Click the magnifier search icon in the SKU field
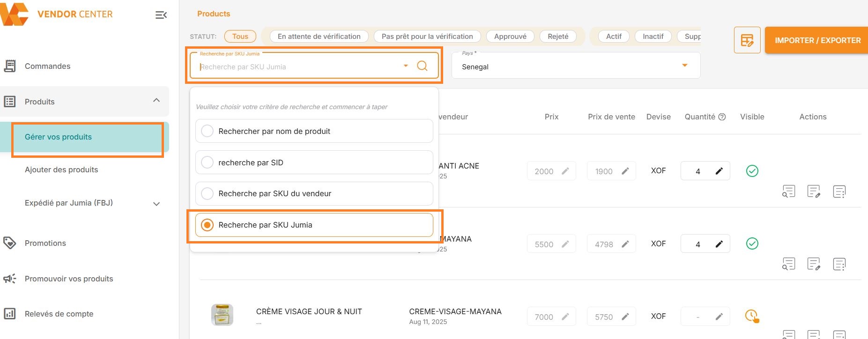 pyautogui.click(x=422, y=66)
